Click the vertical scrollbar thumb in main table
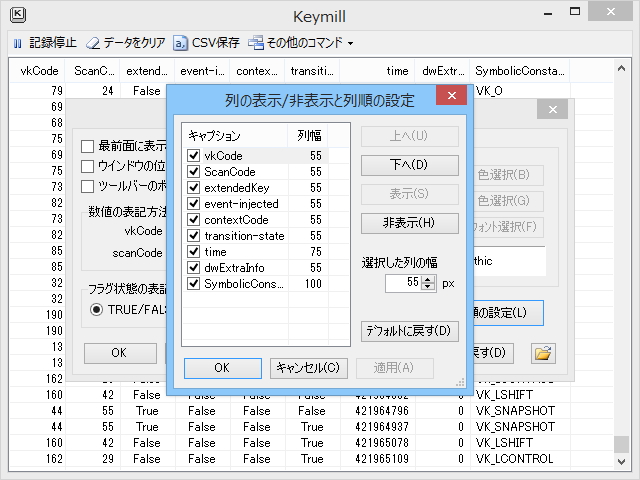This screenshot has height=480, width=640. [x=621, y=444]
